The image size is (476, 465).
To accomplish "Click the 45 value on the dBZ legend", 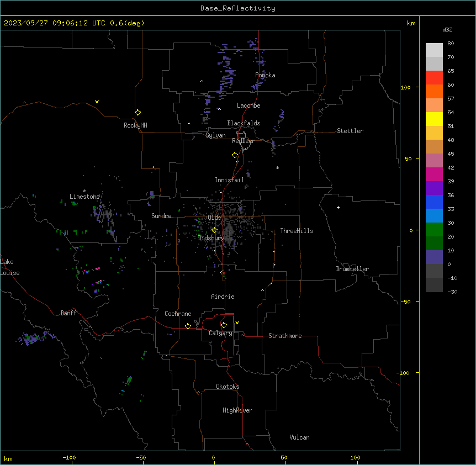I will click(451, 154).
